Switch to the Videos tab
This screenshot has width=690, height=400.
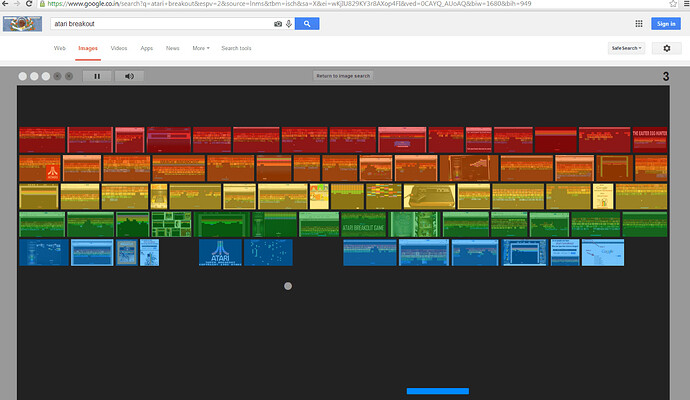(119, 48)
